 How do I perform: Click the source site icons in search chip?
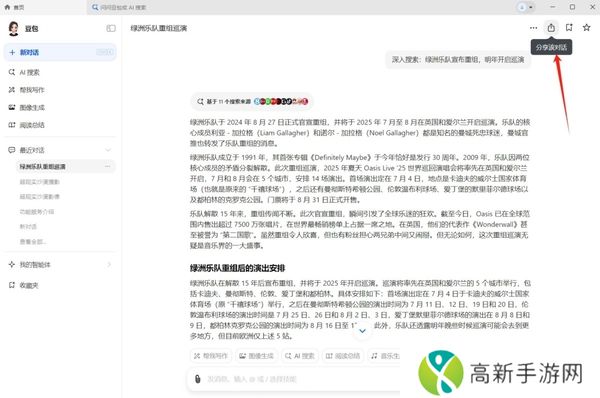click(x=281, y=101)
